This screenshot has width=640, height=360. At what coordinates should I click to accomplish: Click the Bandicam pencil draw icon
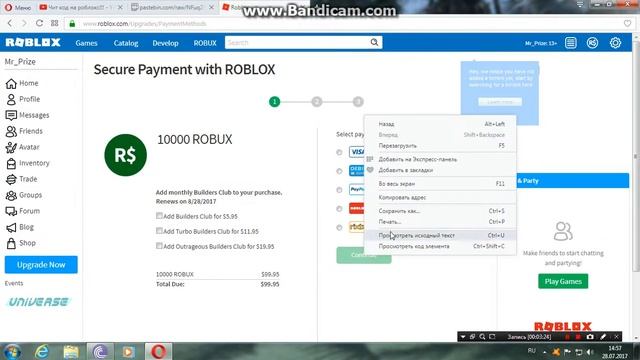(x=603, y=337)
